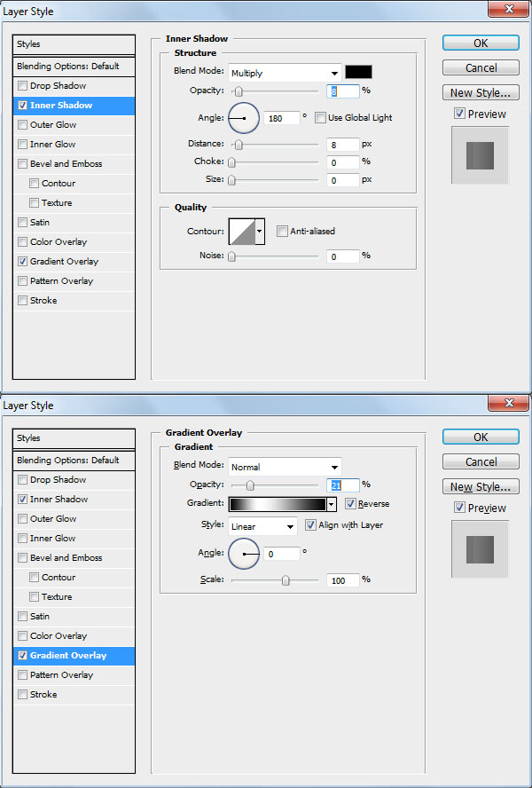532x788 pixels.
Task: Click the gradient preview bar to edit
Action: tap(278, 504)
